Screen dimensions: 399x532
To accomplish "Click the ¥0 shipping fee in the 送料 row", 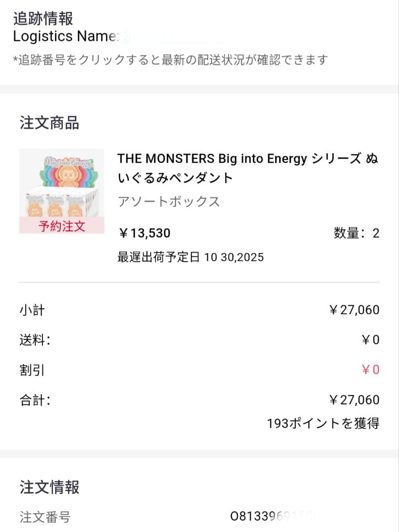I will coord(370,340).
